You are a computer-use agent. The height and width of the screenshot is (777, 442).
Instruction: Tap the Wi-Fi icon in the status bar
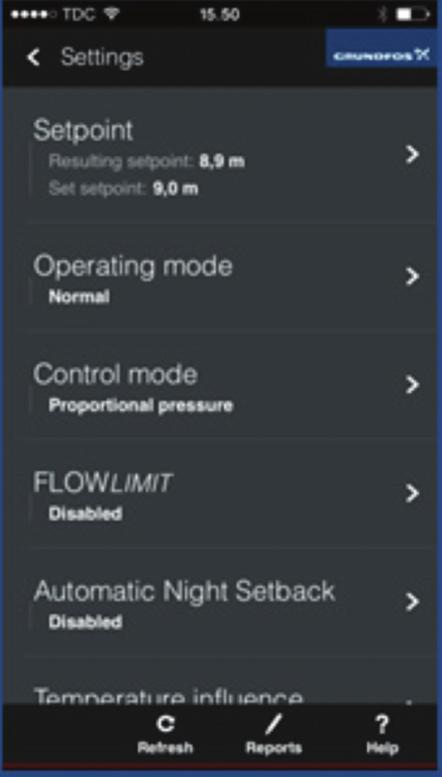pyautogui.click(x=111, y=14)
